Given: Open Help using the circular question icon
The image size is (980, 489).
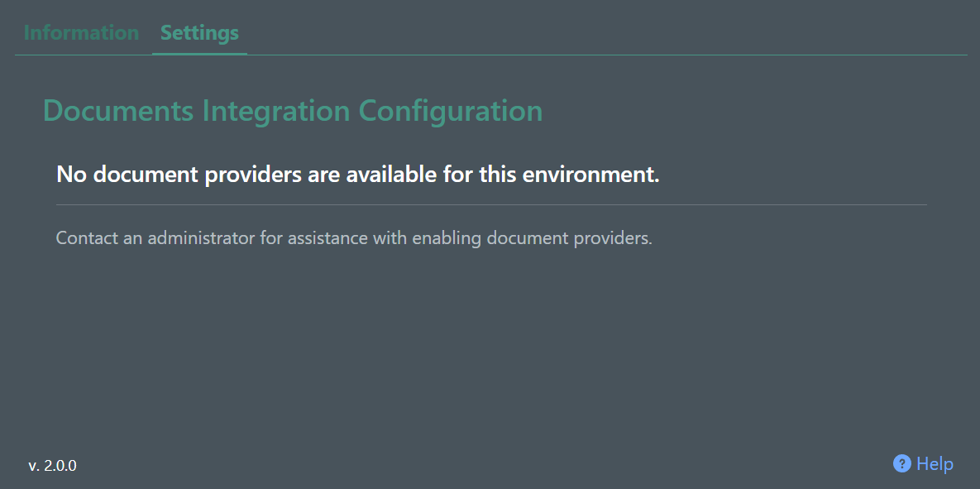Looking at the screenshot, I should click(901, 463).
